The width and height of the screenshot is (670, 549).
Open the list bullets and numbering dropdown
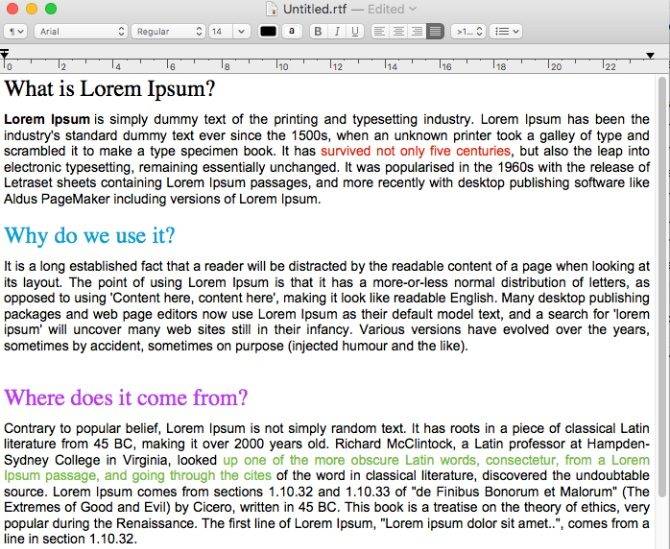(x=505, y=31)
